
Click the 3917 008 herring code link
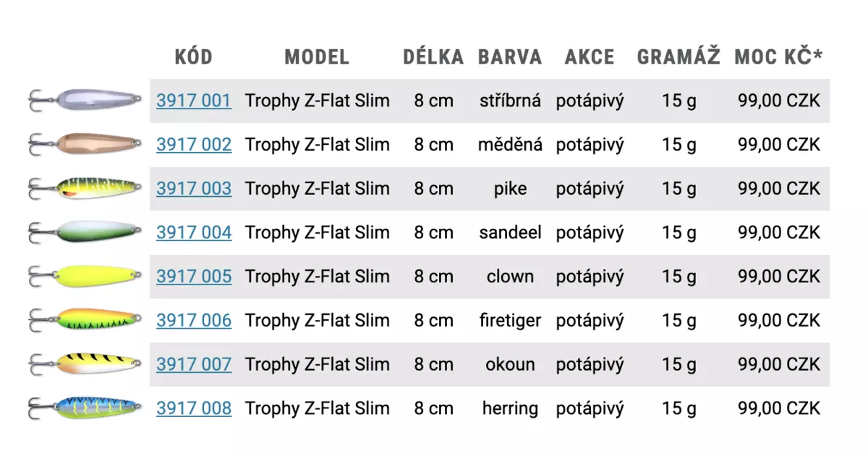pos(194,408)
